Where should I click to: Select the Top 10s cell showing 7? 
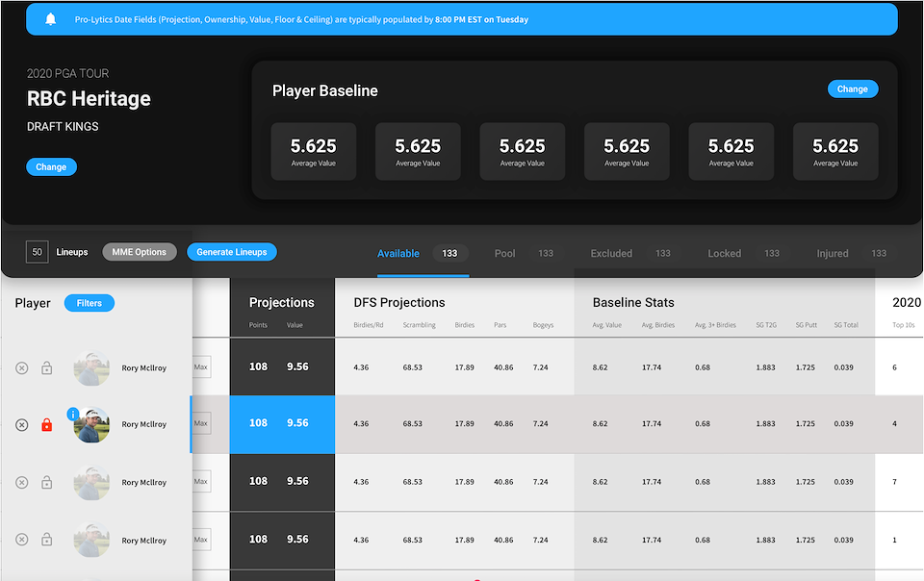click(894, 482)
